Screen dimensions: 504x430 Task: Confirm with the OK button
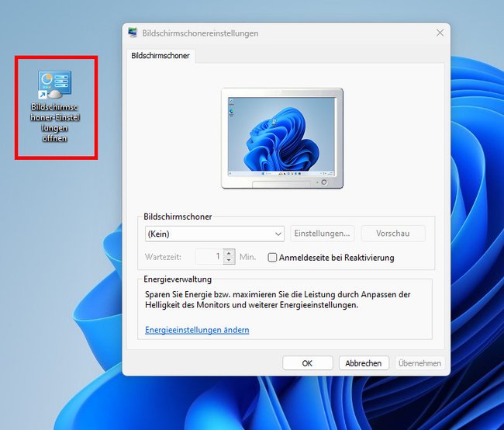[308, 363]
